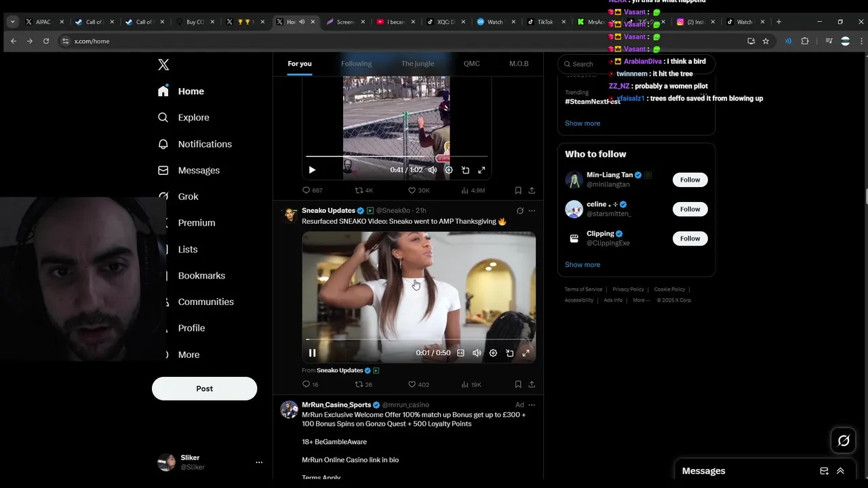Screen dimensions: 868x488
Task: Open the Grok floating button
Action: click(844, 441)
